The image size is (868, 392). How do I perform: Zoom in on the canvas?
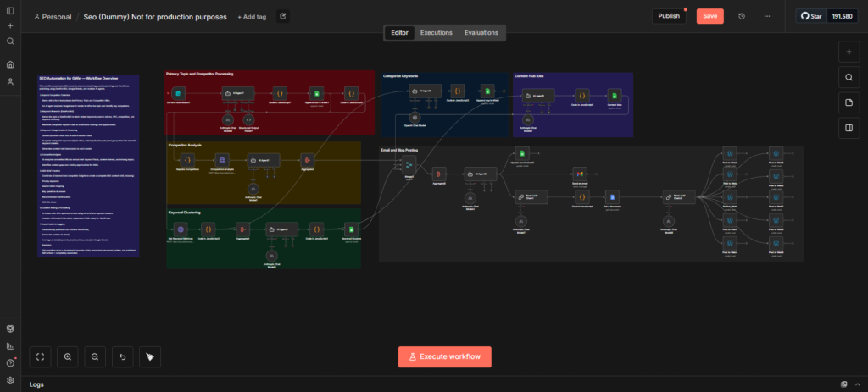click(x=68, y=357)
